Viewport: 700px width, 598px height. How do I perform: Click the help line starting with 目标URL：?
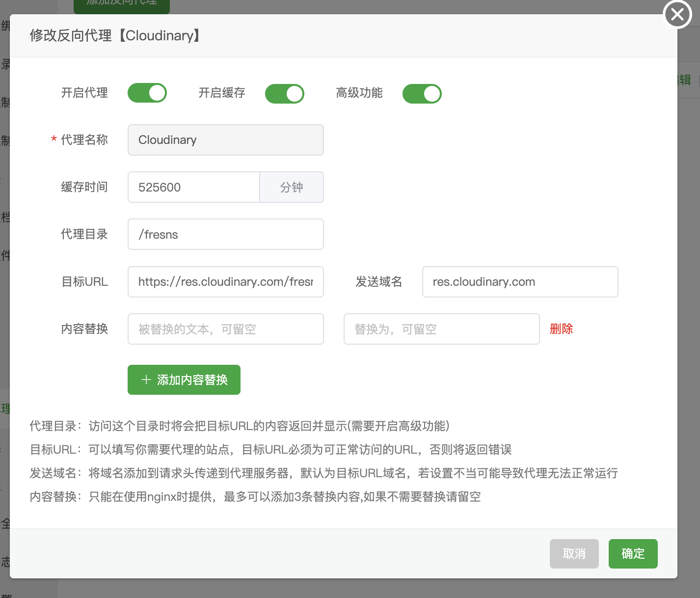click(270, 450)
